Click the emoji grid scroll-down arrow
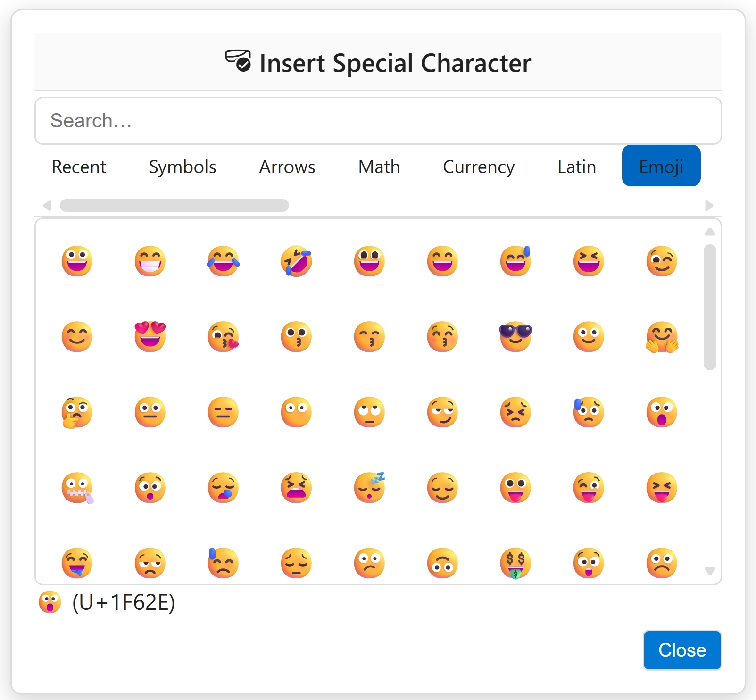This screenshot has height=700, width=756. tap(710, 571)
